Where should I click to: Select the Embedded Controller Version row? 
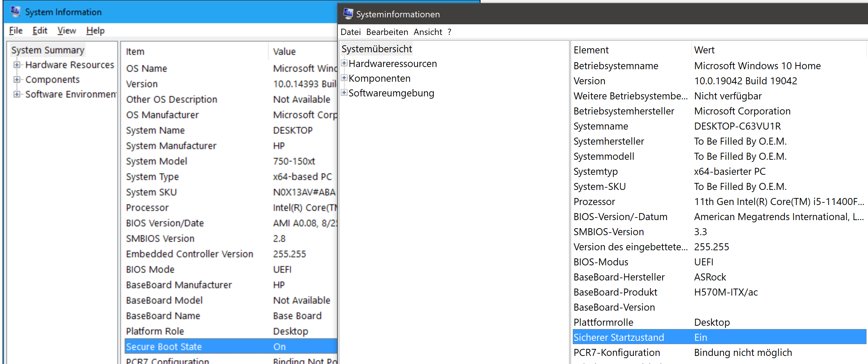tap(231, 254)
